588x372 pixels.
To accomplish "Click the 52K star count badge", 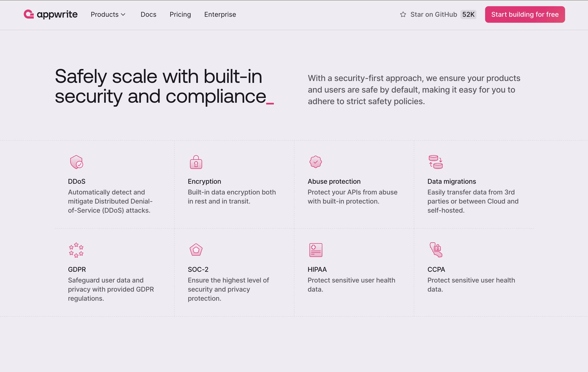I will 468,14.
